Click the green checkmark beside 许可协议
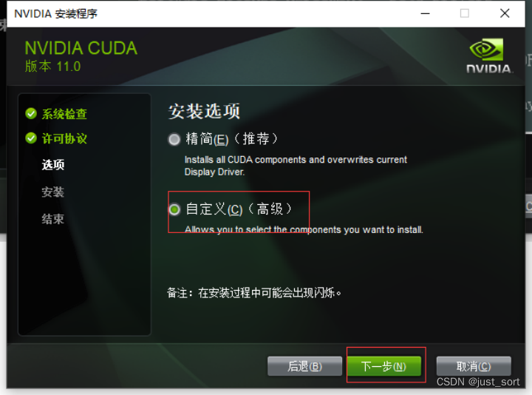 click(31, 138)
